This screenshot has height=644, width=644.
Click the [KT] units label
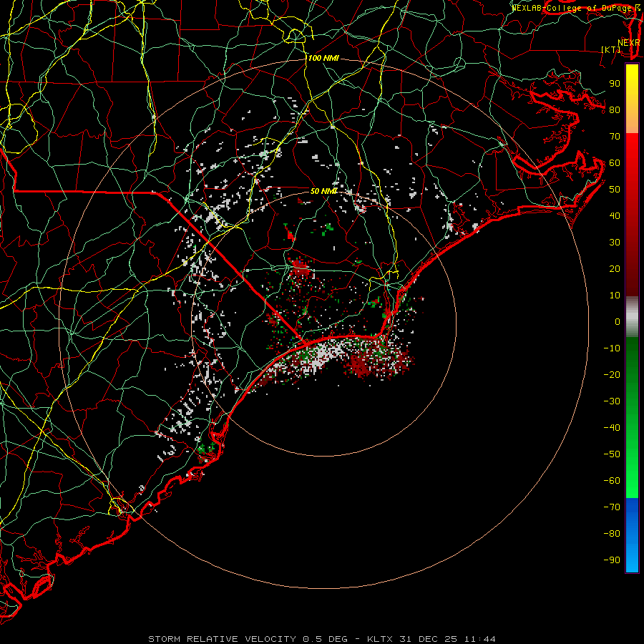[x=610, y=49]
